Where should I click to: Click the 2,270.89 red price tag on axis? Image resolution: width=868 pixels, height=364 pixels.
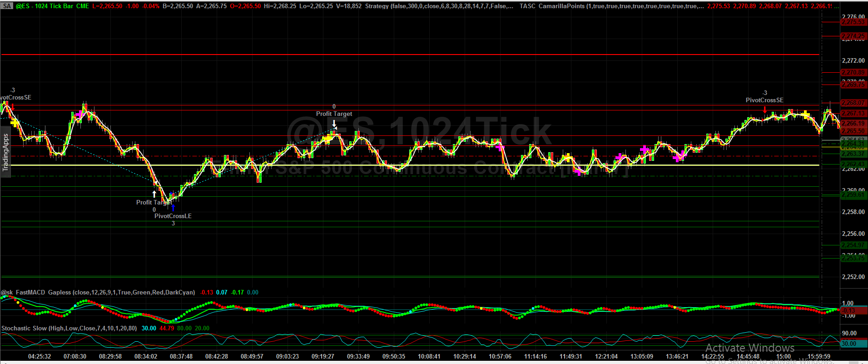(853, 73)
